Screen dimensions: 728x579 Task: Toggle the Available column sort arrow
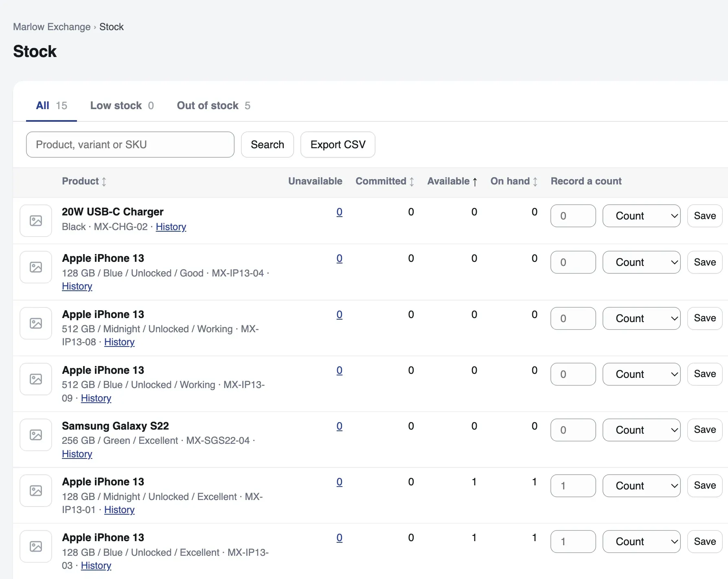click(475, 182)
